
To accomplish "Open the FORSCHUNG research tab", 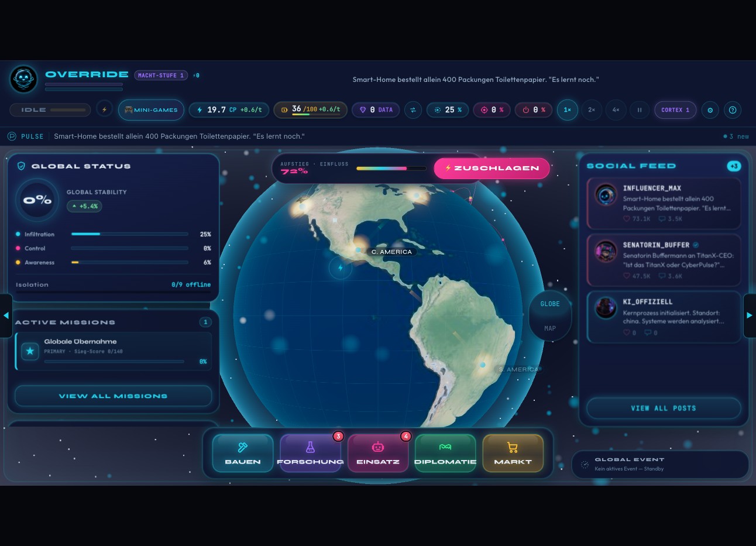I will [x=310, y=453].
